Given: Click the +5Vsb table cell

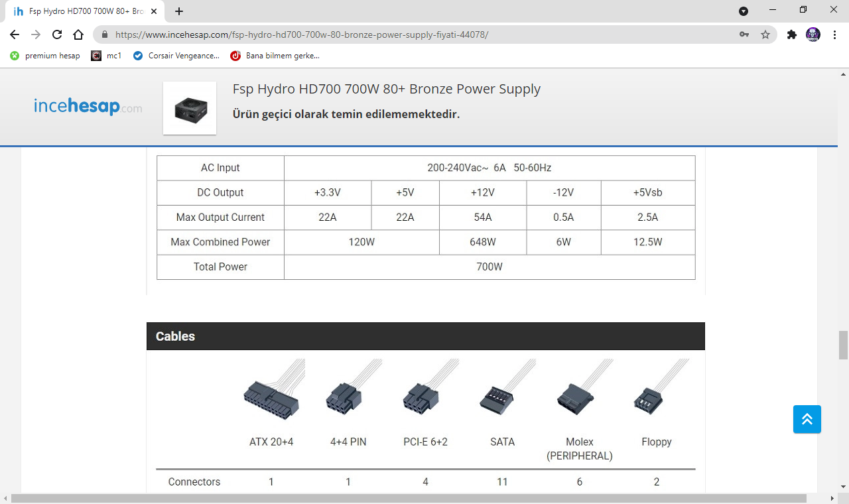Looking at the screenshot, I should 648,192.
